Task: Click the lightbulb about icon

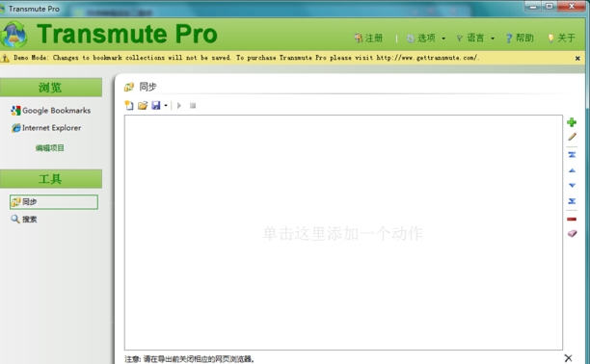Action: click(x=550, y=39)
